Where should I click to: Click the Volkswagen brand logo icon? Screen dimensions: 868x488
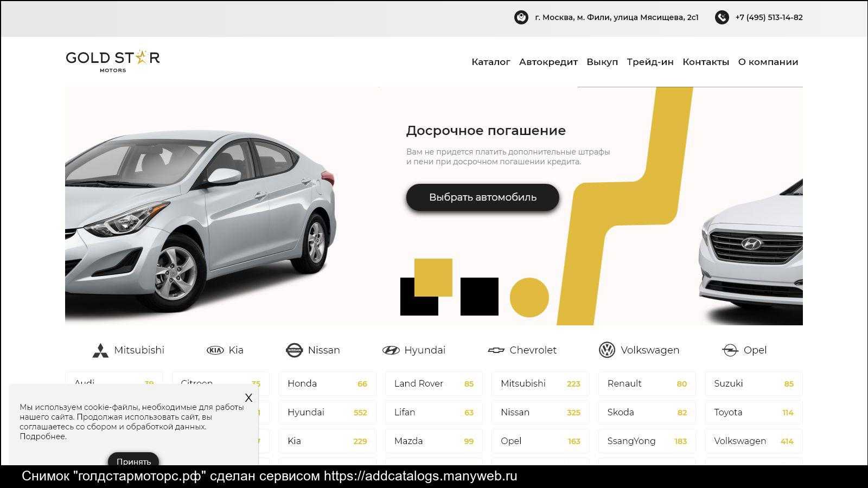(607, 350)
